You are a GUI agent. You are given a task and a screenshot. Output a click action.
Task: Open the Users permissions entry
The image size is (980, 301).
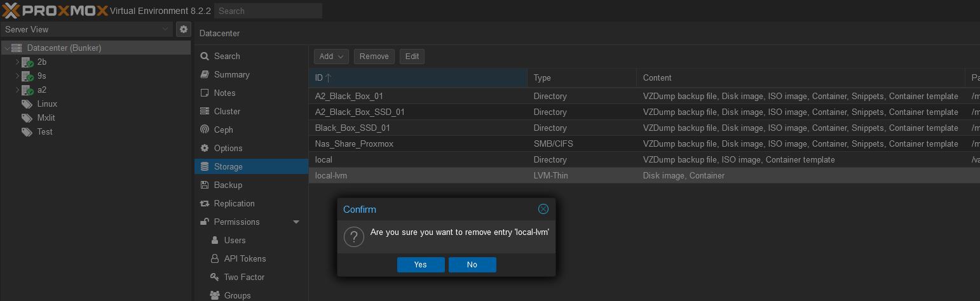[x=251, y=240]
